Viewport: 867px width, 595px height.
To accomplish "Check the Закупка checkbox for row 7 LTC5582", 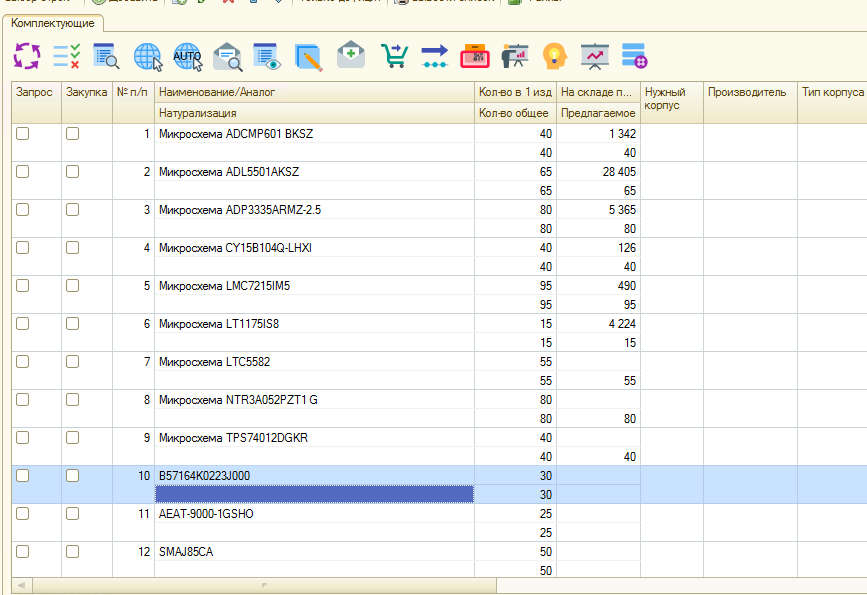I will click(72, 362).
